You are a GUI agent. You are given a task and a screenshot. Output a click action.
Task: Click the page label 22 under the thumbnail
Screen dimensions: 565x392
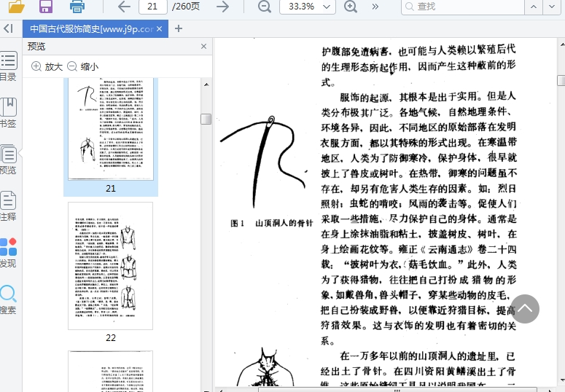pos(111,337)
